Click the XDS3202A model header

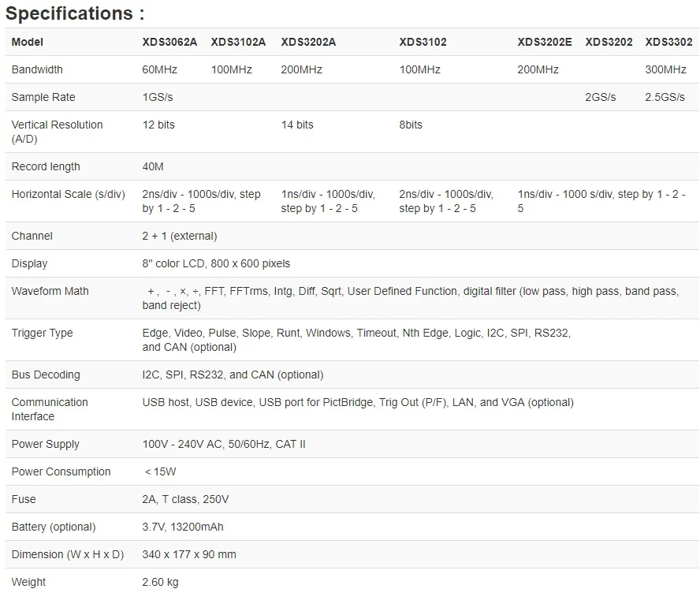coord(308,42)
